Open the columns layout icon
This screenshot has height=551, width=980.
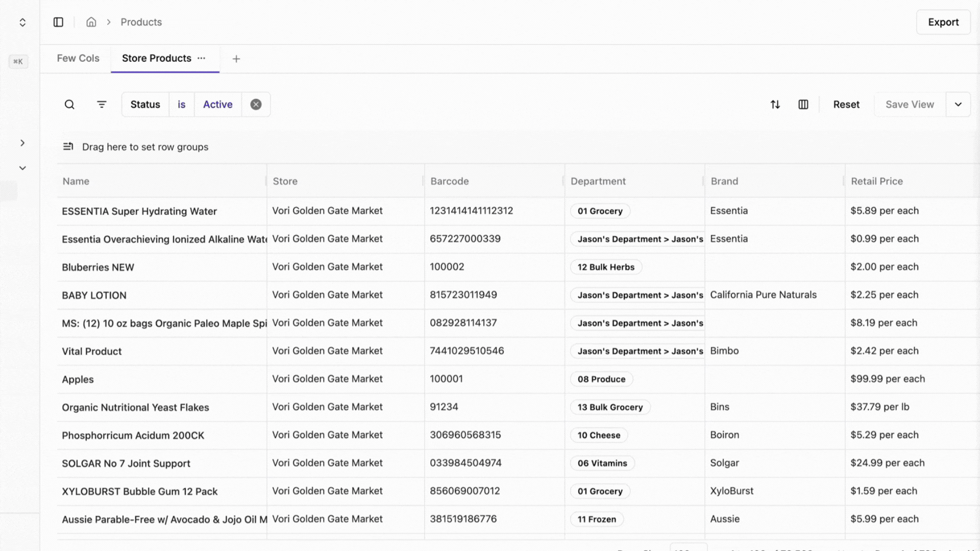point(803,105)
